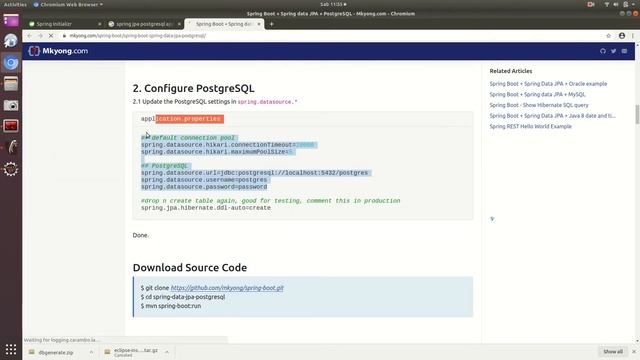Viewport: 640px width, 360px height.
Task: Open the feather-like dock application
Action: click(x=11, y=147)
